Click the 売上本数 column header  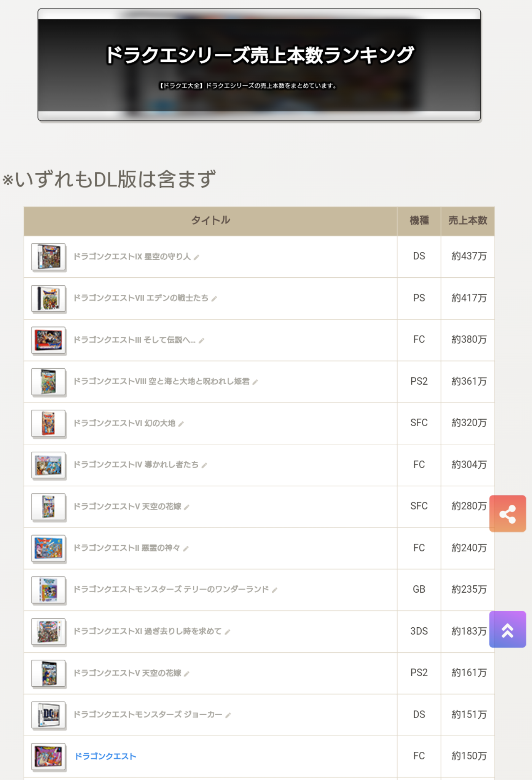(468, 221)
